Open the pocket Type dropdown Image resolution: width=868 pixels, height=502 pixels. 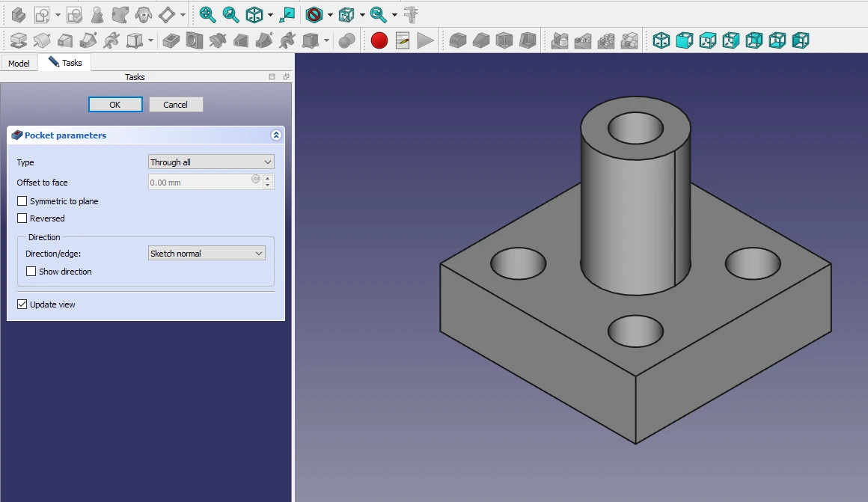pos(211,162)
